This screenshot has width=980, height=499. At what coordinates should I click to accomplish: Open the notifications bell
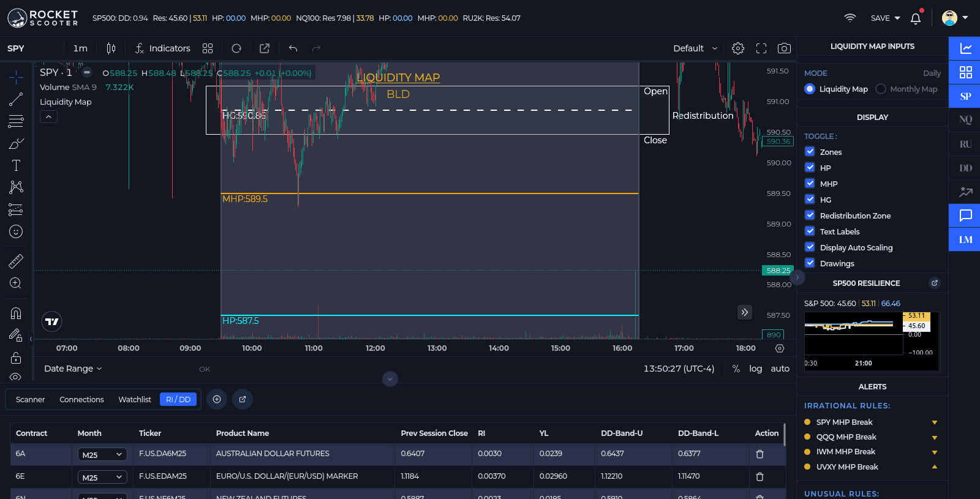916,18
